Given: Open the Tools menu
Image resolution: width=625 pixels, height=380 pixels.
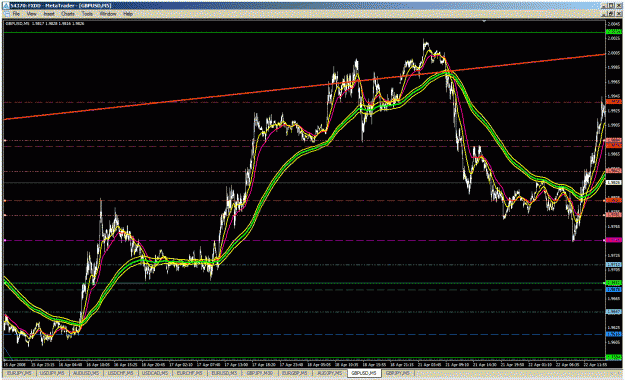Looking at the screenshot, I should [87, 14].
